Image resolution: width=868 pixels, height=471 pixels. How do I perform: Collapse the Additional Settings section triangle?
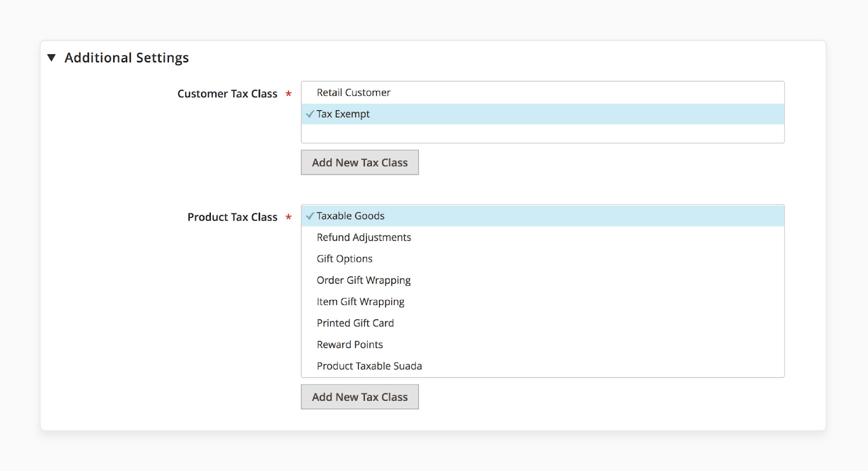(x=52, y=58)
